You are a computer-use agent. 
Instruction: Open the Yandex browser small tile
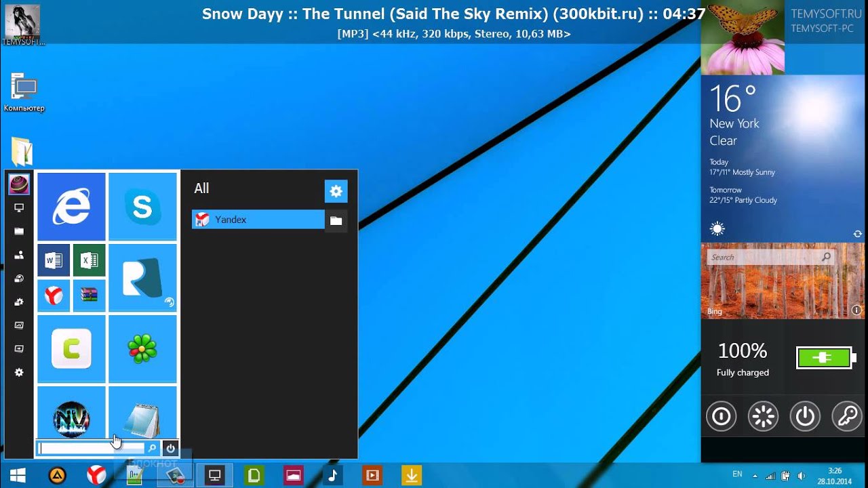click(54, 296)
